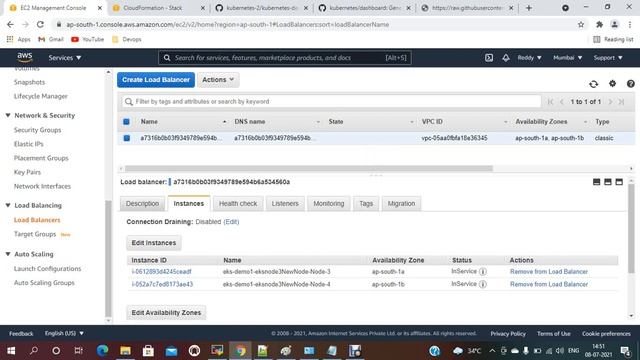Switch to the Monitoring tab

tap(329, 203)
